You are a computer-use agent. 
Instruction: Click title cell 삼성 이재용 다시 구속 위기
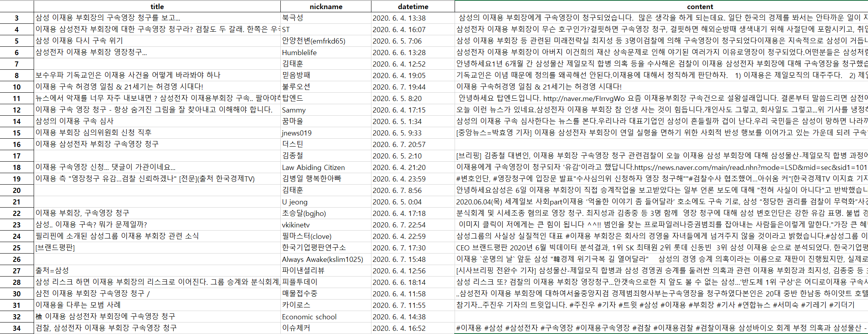tap(157, 41)
